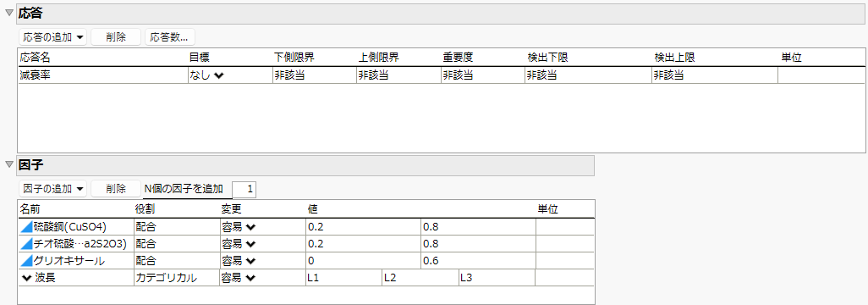Collapse the 応答 section disclosure triangle
Viewport: 868px width, 305px height.
coord(8,13)
